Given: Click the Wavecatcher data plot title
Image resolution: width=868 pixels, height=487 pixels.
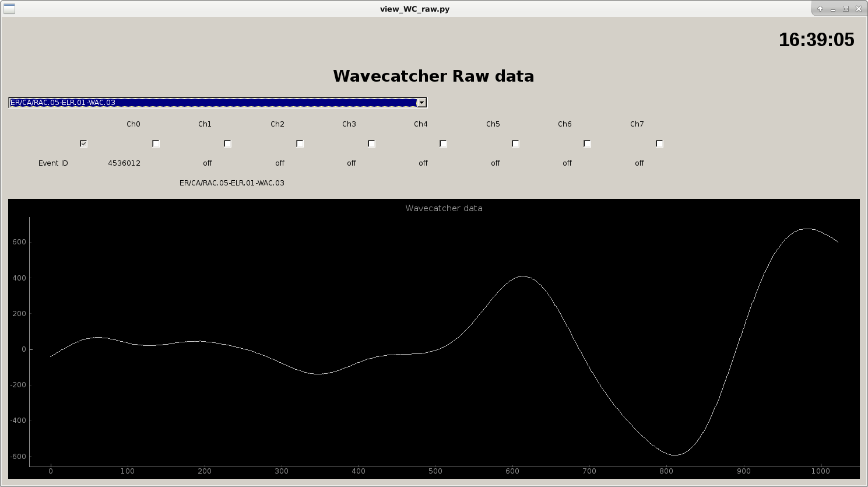Looking at the screenshot, I should point(444,208).
